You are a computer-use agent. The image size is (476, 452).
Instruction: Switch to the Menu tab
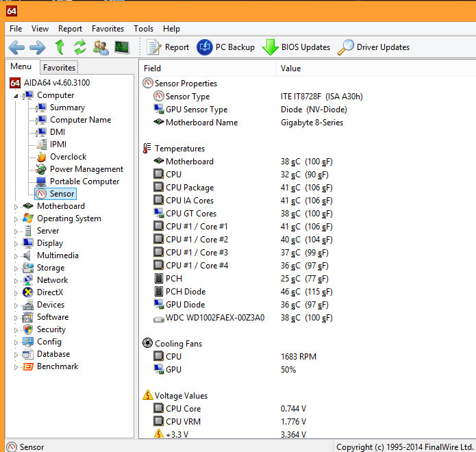point(21,66)
